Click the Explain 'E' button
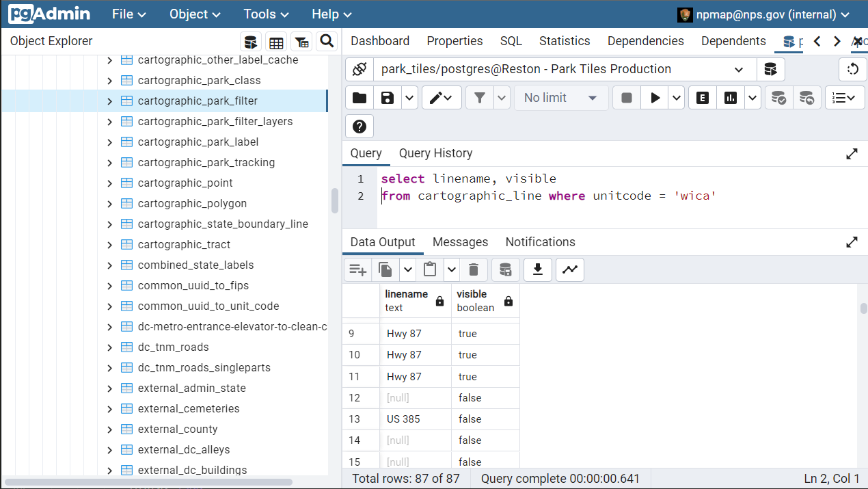 click(702, 98)
